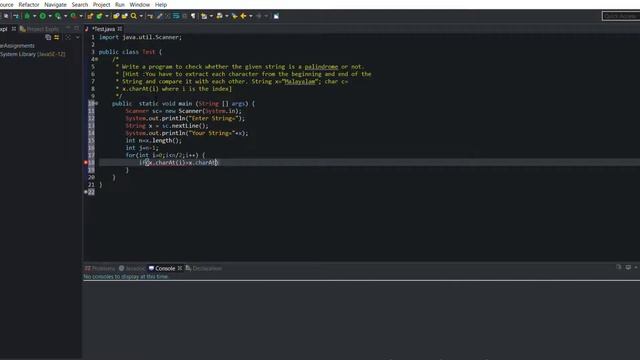Viewport: 640px width, 360px height.
Task: Switch to the Project Explorer tab
Action: point(39,29)
